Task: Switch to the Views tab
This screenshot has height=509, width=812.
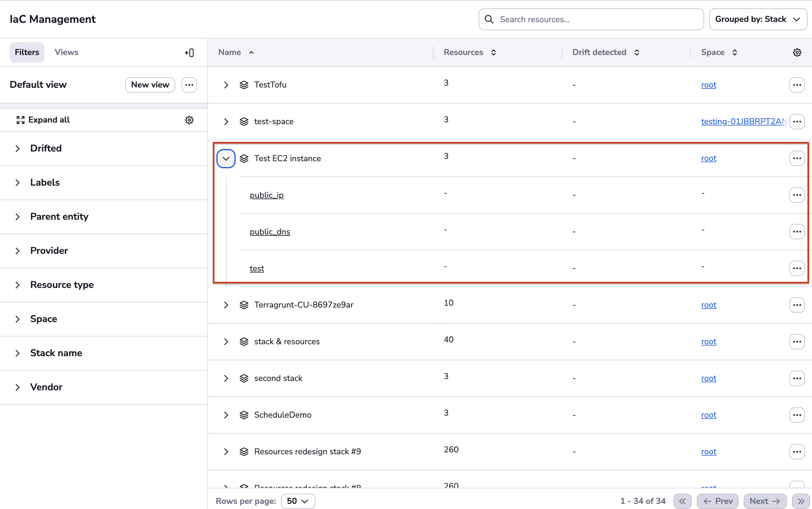Action: [x=66, y=52]
